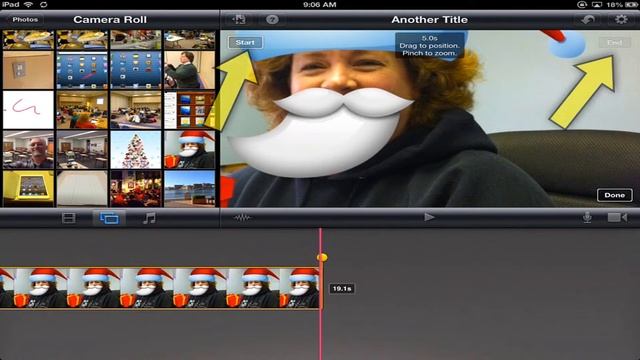The image size is (640, 360).
Task: Check the battery indicator in status bar
Action: [631, 4]
